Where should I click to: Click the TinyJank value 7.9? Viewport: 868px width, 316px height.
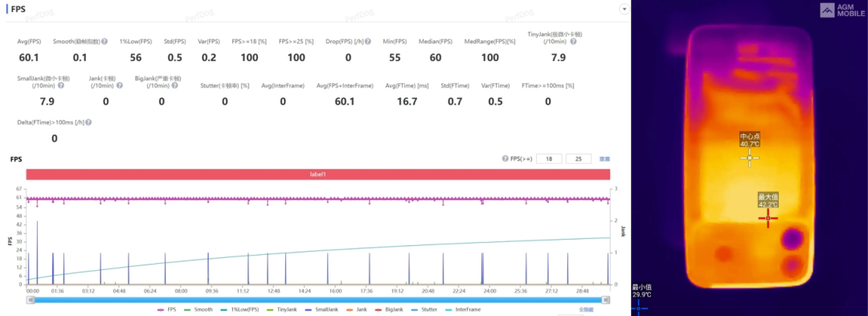[559, 57]
